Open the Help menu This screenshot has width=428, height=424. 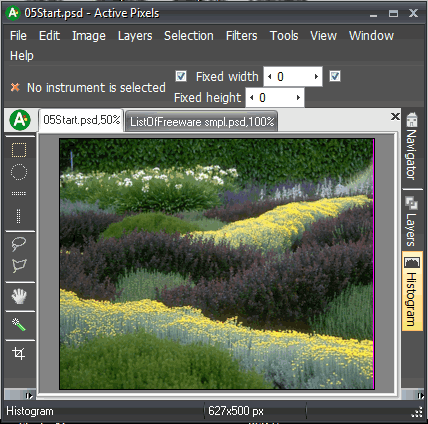coord(22,56)
